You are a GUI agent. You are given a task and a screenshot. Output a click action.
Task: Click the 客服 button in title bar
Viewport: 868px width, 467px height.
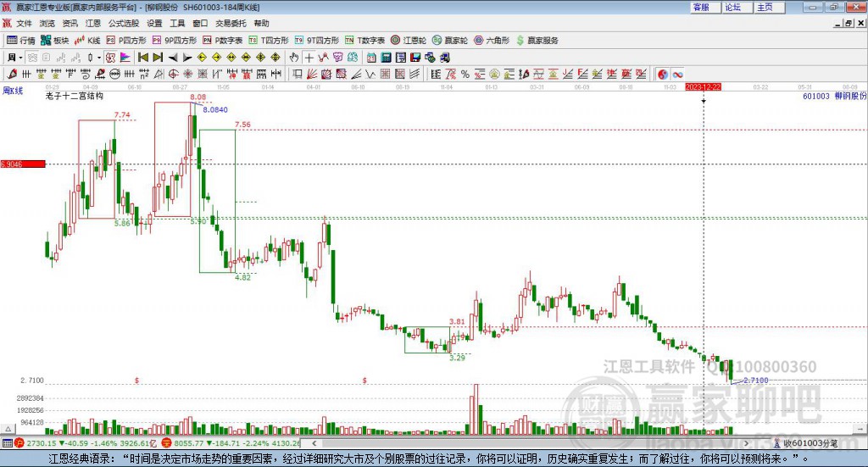coord(705,7)
